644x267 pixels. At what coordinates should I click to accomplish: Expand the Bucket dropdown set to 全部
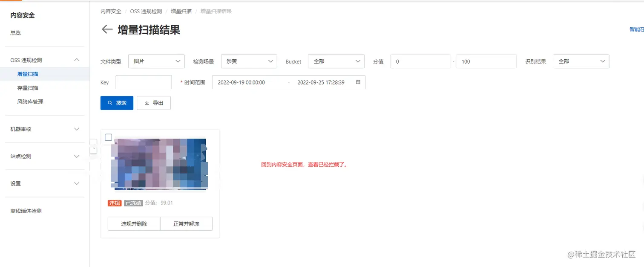pos(336,61)
